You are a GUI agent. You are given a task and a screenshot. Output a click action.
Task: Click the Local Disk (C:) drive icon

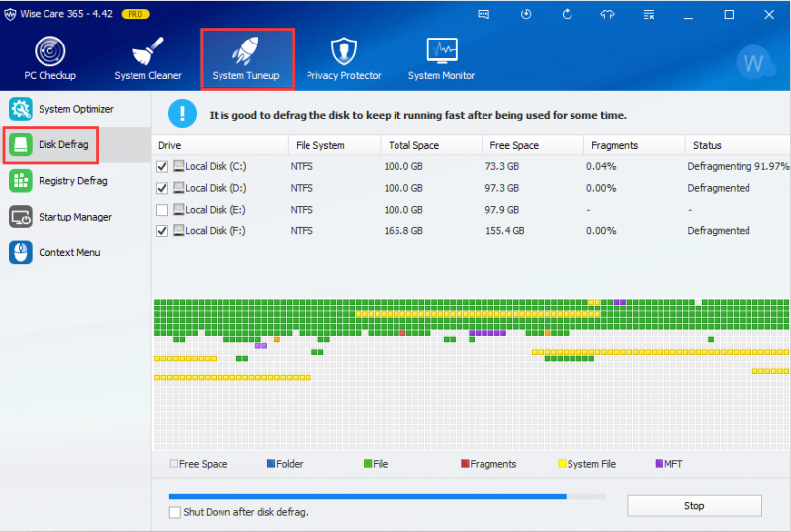178,166
